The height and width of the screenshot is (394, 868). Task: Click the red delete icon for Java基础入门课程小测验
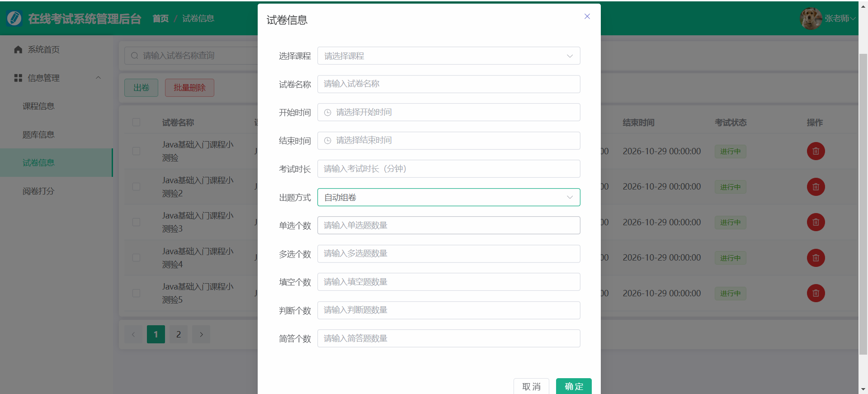[816, 151]
